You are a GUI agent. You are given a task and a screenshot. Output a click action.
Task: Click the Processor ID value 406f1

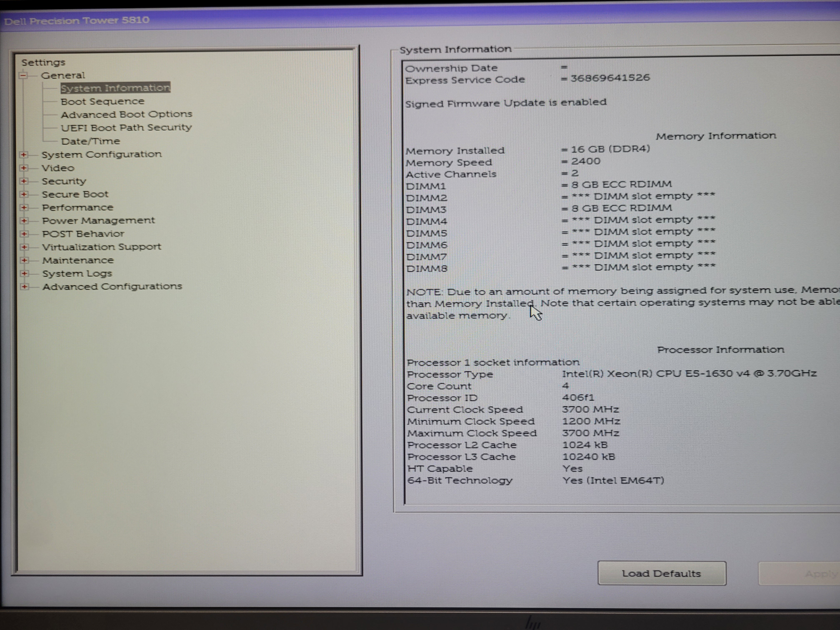click(578, 397)
